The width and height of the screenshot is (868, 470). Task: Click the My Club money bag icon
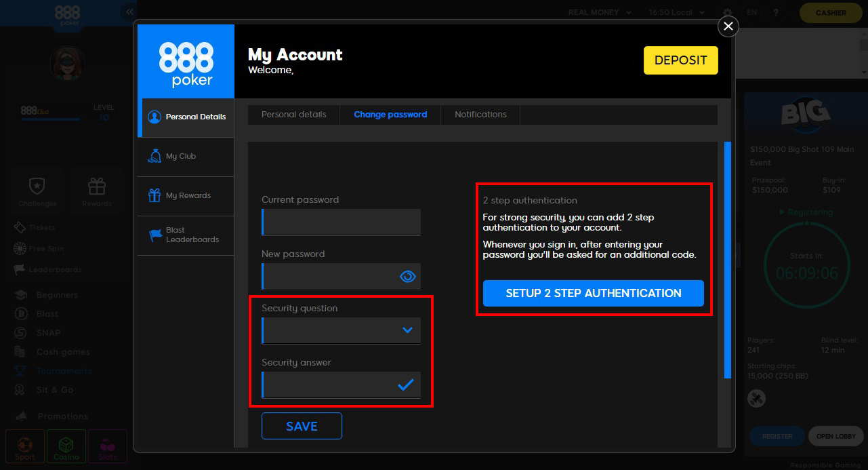(154, 156)
